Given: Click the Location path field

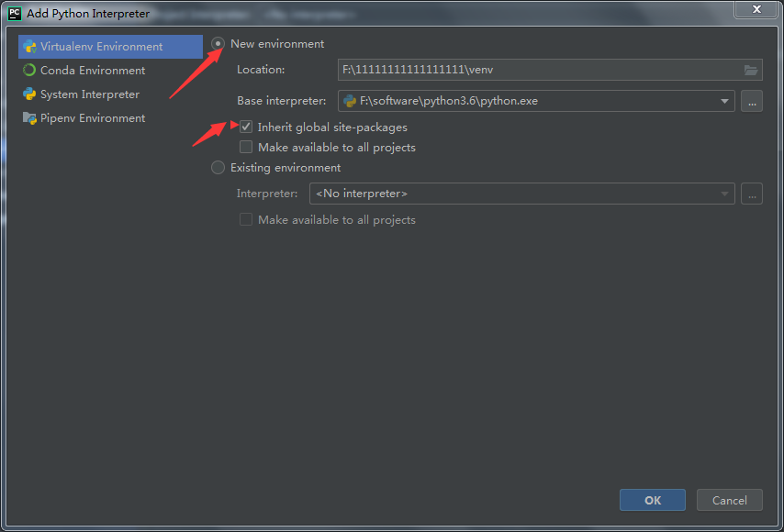Looking at the screenshot, I should (550, 70).
